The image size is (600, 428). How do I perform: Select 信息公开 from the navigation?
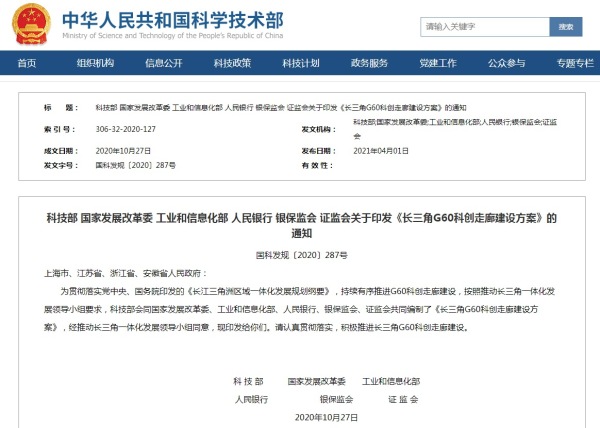[164, 63]
